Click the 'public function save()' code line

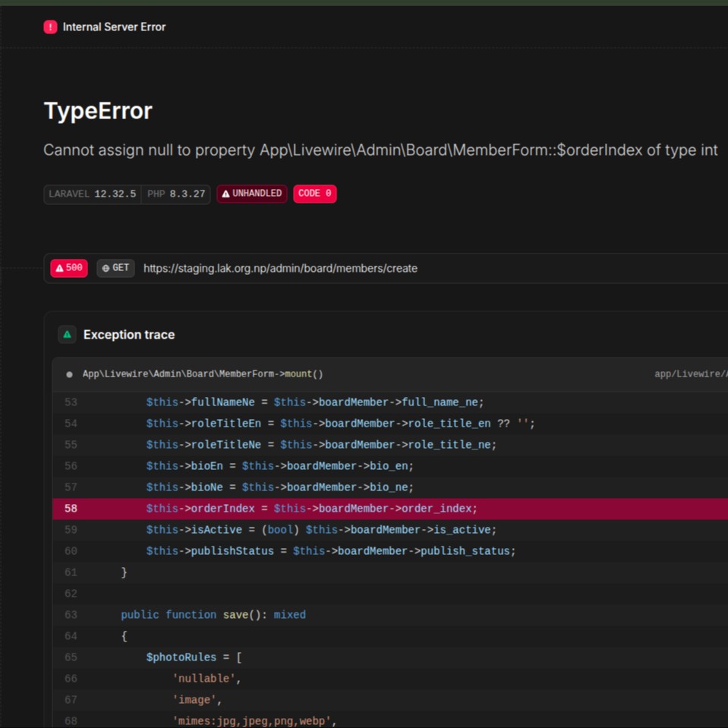(213, 615)
